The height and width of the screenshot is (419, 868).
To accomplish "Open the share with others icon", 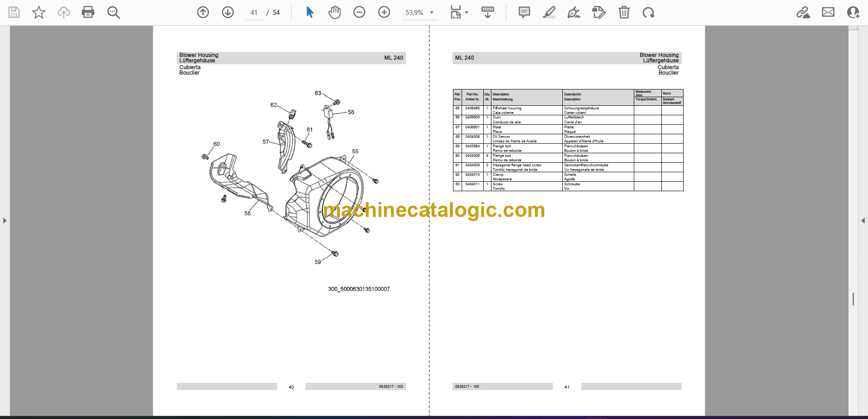I will tap(853, 12).
